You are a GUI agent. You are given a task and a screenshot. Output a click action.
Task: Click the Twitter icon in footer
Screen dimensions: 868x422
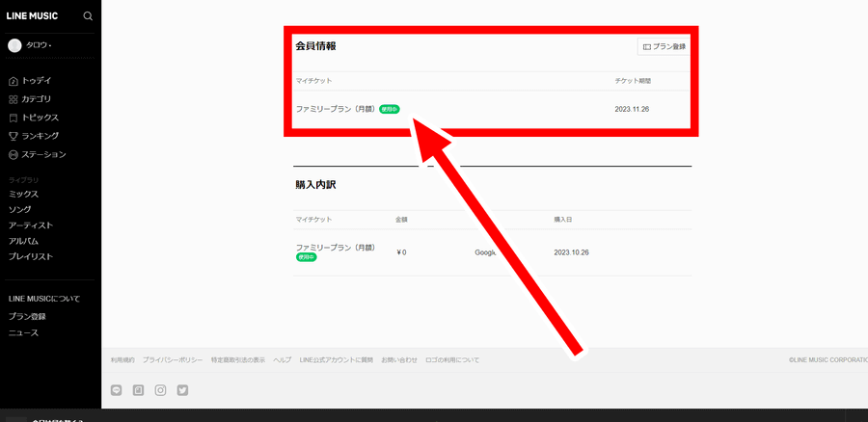[x=182, y=390]
